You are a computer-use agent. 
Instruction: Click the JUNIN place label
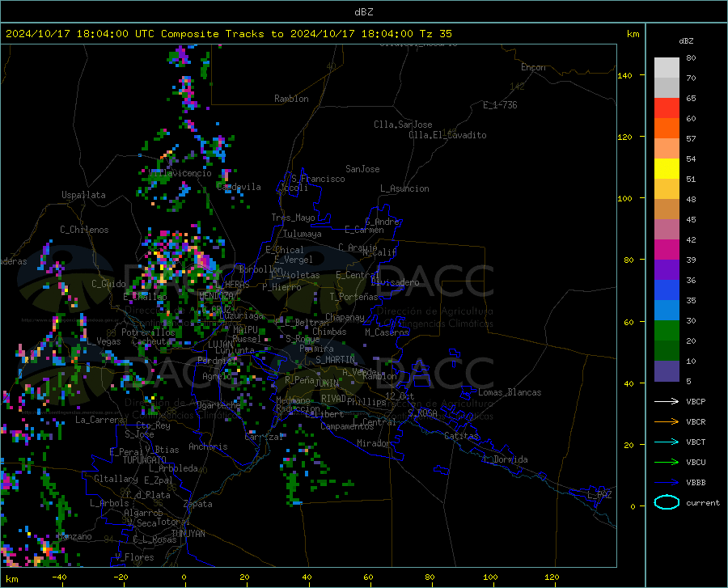pos(327,383)
